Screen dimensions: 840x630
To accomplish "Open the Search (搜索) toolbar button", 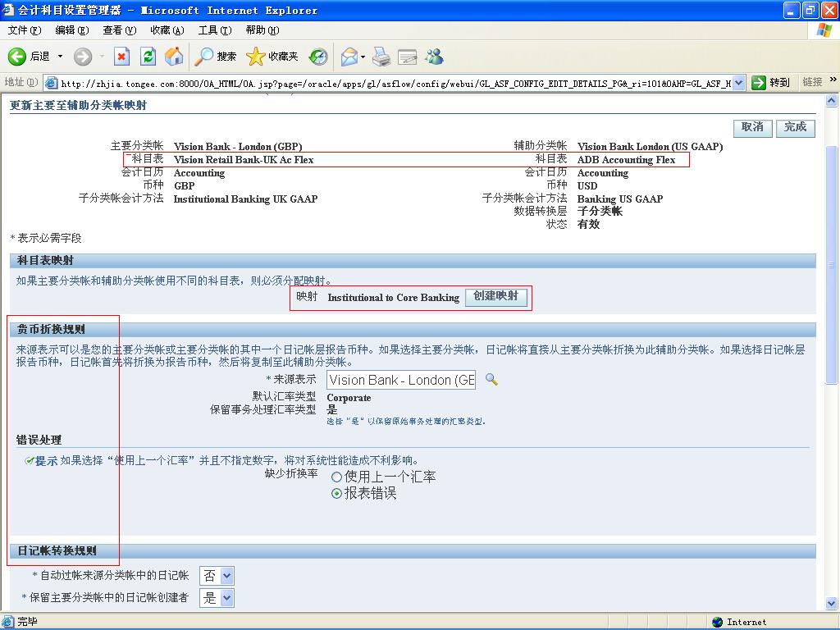I will coord(215,57).
